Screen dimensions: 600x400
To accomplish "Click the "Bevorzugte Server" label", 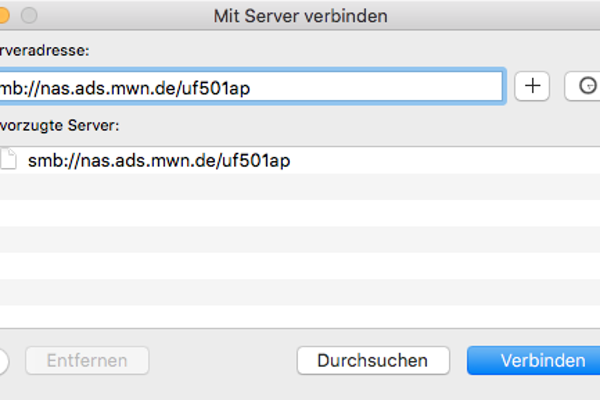I will 60,127.
